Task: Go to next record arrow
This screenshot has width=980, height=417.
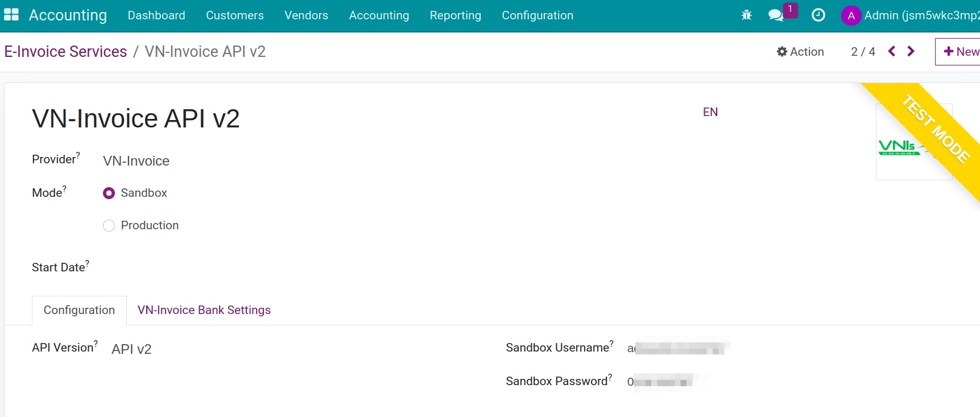Action: (911, 51)
